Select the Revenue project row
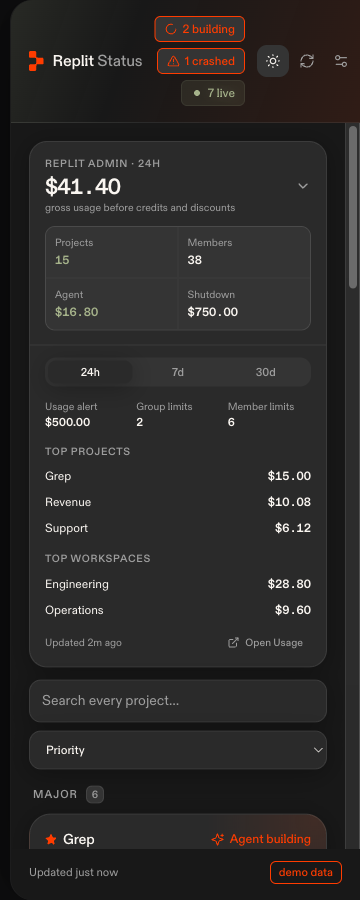This screenshot has height=900, width=360. pos(178,502)
